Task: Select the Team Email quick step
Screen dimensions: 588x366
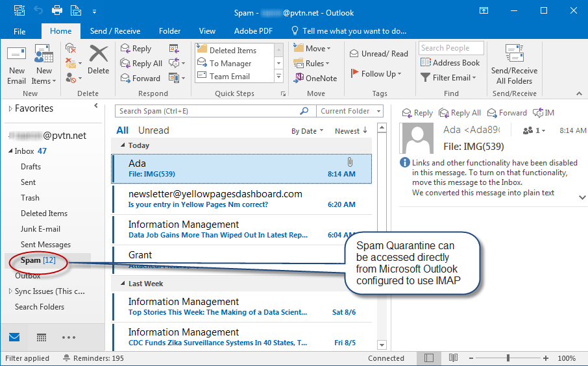Action: click(235, 76)
